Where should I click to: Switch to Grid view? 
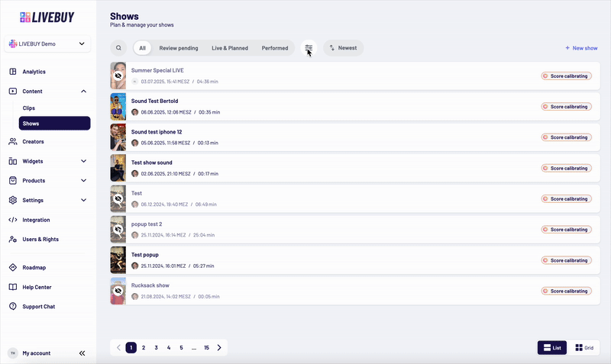tap(584, 348)
